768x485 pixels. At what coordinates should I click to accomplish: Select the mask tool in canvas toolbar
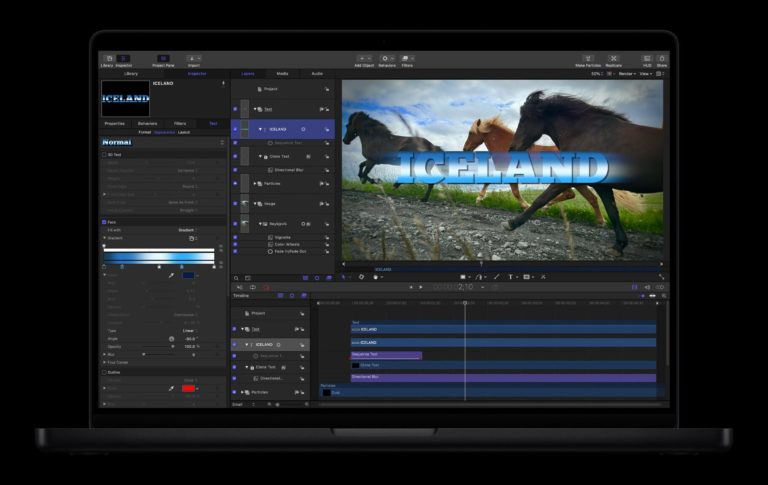tap(527, 277)
